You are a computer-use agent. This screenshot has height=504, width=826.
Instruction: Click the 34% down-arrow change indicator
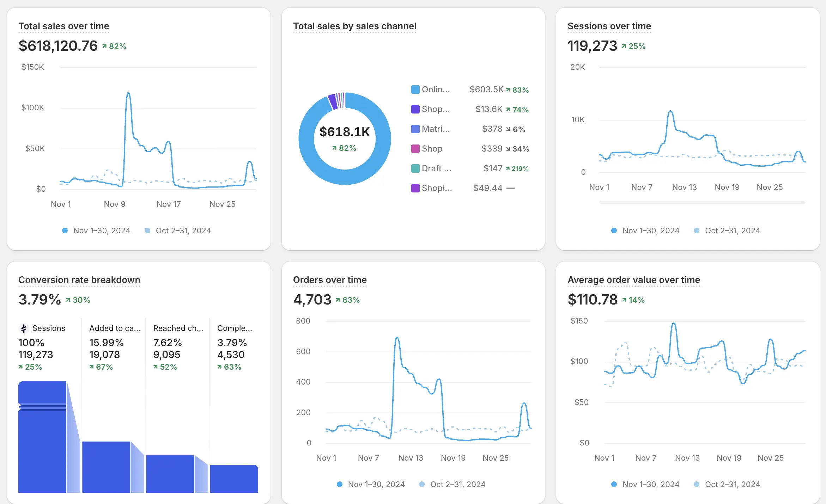(x=517, y=149)
